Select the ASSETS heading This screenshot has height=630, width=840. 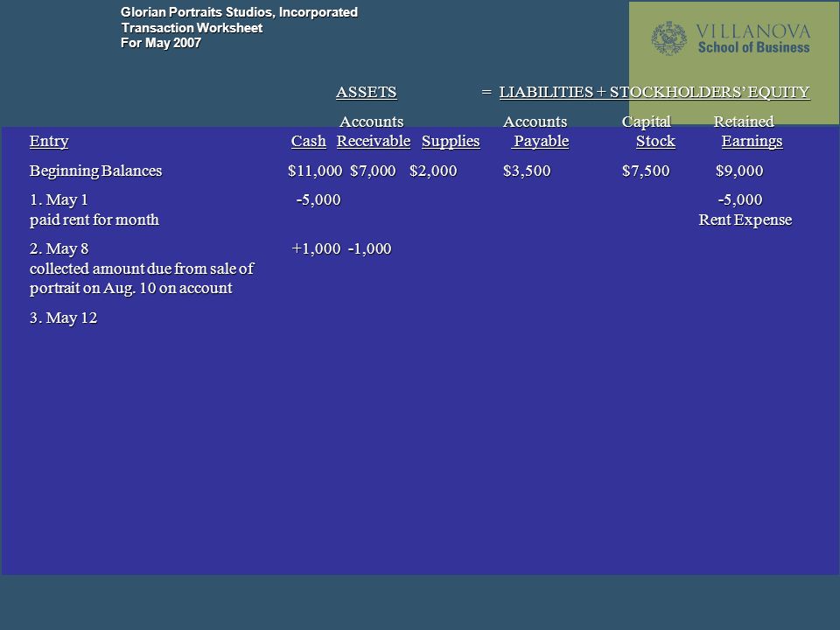pyautogui.click(x=367, y=92)
